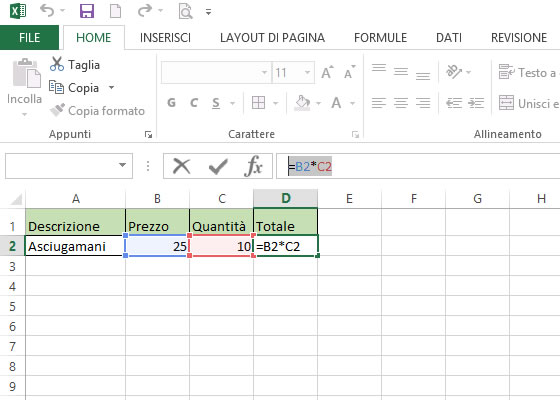Screen dimensions: 560x400
Task: Click the Increase font size icon
Action: point(327,72)
